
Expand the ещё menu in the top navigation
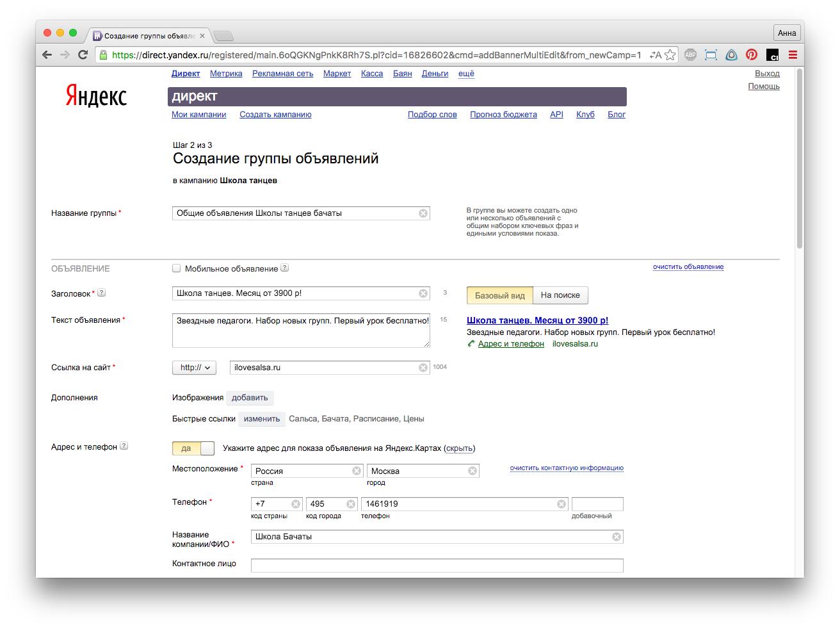tap(466, 74)
